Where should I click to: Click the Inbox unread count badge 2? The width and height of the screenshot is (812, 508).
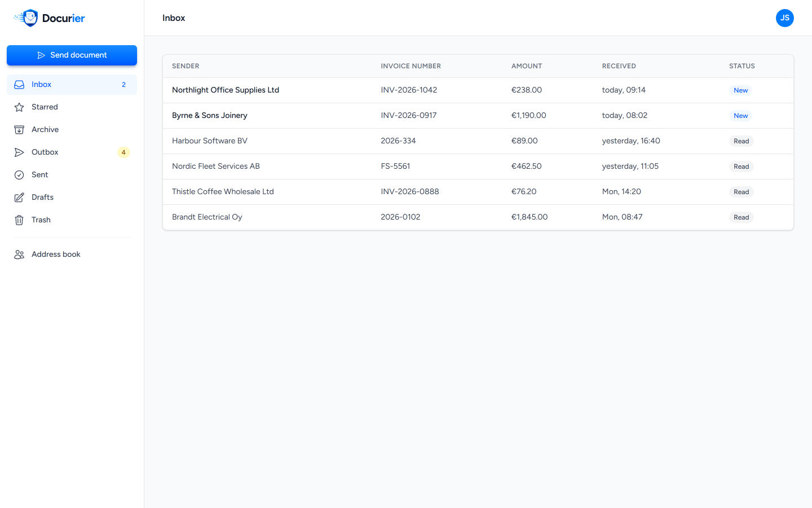click(123, 85)
